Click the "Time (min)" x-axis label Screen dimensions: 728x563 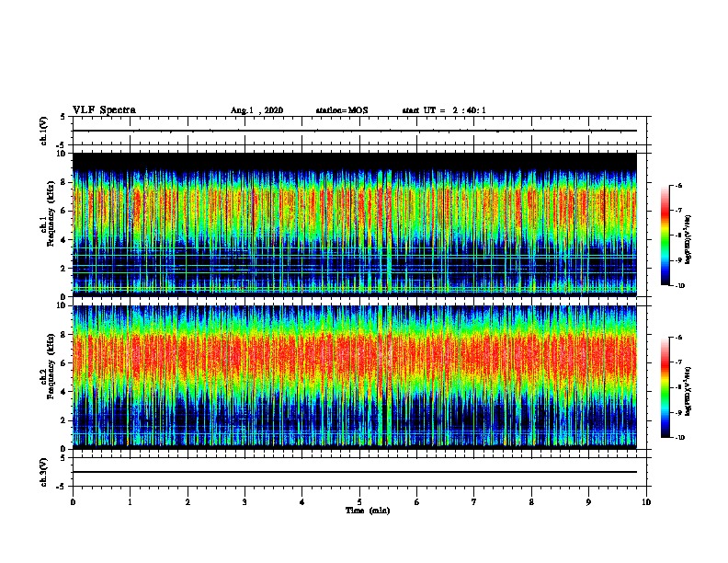[x=368, y=511]
